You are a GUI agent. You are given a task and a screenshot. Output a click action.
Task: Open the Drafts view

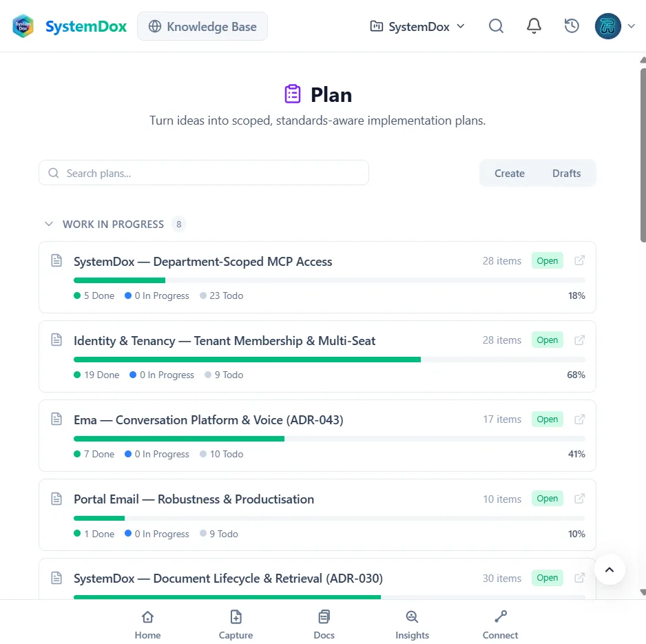pyautogui.click(x=567, y=173)
